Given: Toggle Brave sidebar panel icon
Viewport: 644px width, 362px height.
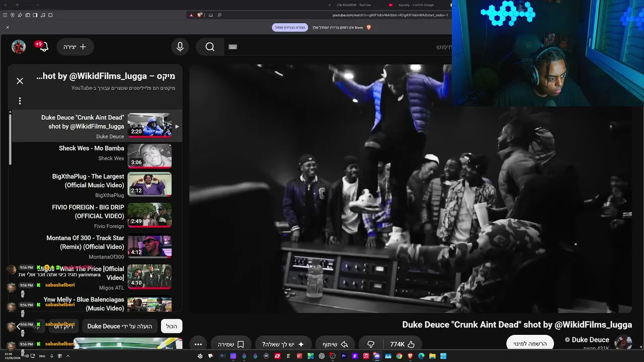Looking at the screenshot, I should (x=35, y=15).
